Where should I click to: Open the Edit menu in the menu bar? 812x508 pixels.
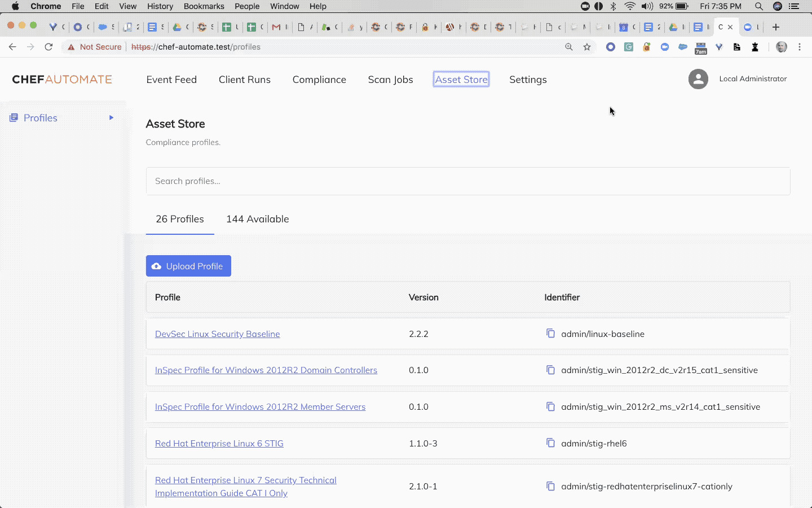click(x=101, y=6)
